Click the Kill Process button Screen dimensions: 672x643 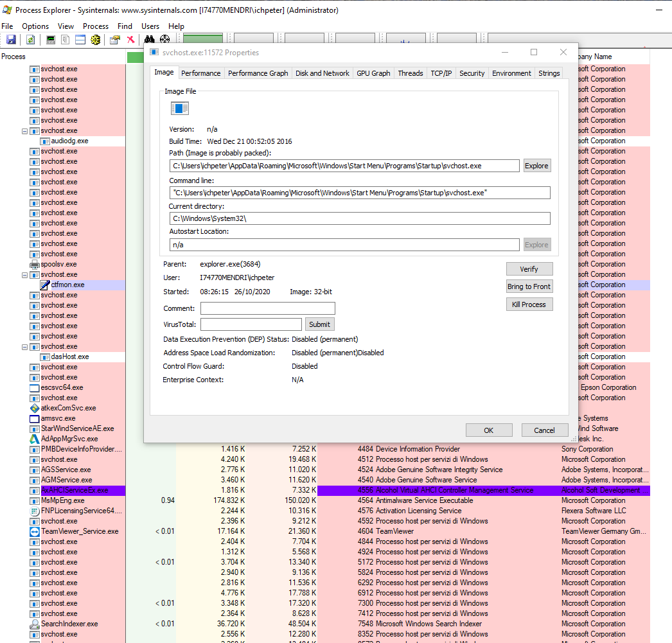click(x=529, y=304)
